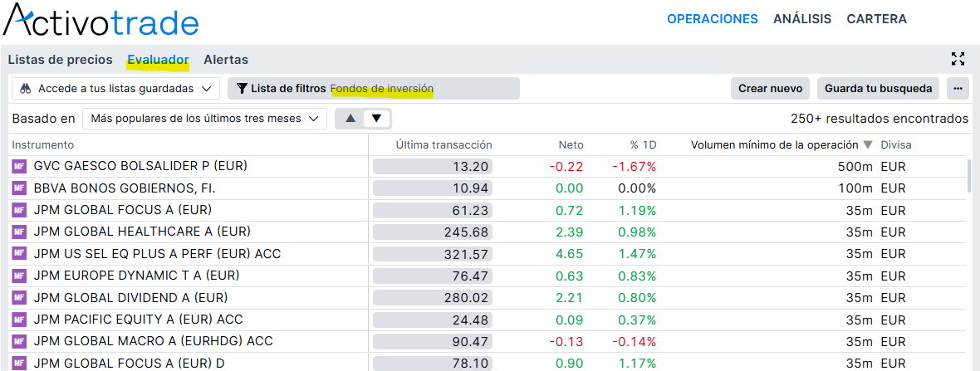Image resolution: width=980 pixels, height=371 pixels.
Task: Click MF icon for BBVA BONOS GOBIERNOS
Action: point(19,188)
